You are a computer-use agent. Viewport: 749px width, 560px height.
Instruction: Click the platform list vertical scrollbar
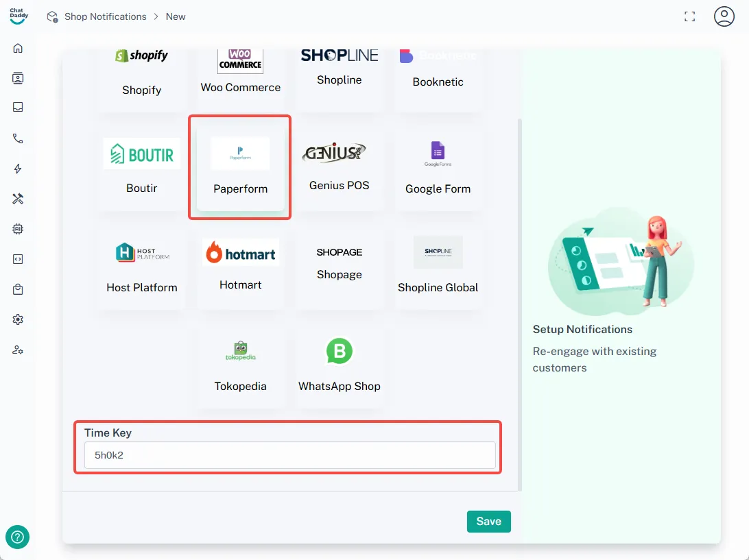[x=520, y=302]
